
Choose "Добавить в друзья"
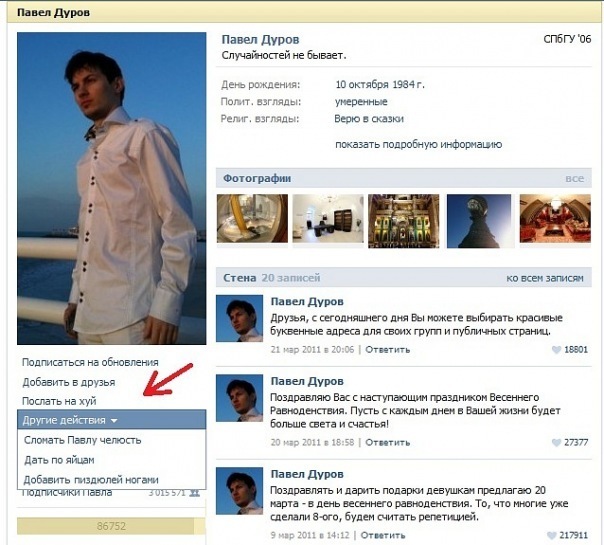click(x=68, y=382)
